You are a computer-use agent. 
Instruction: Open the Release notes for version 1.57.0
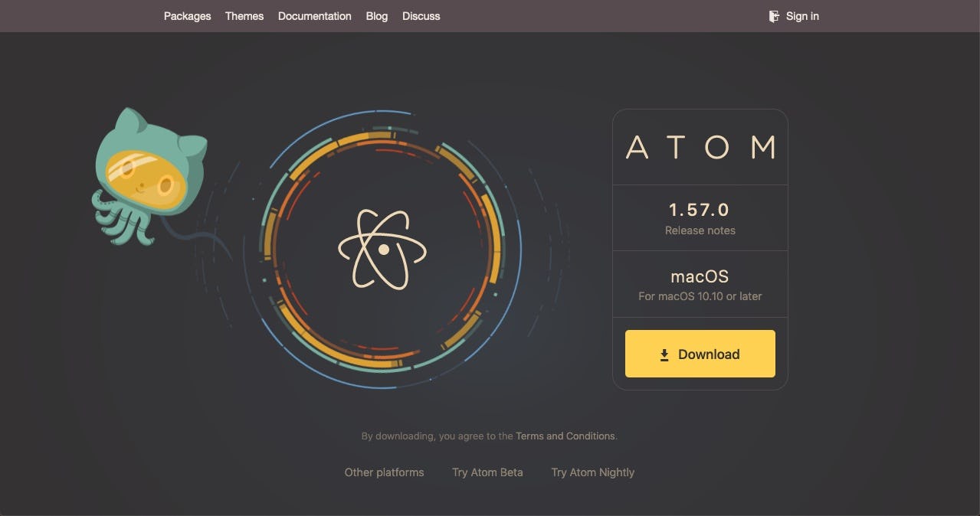pos(700,230)
